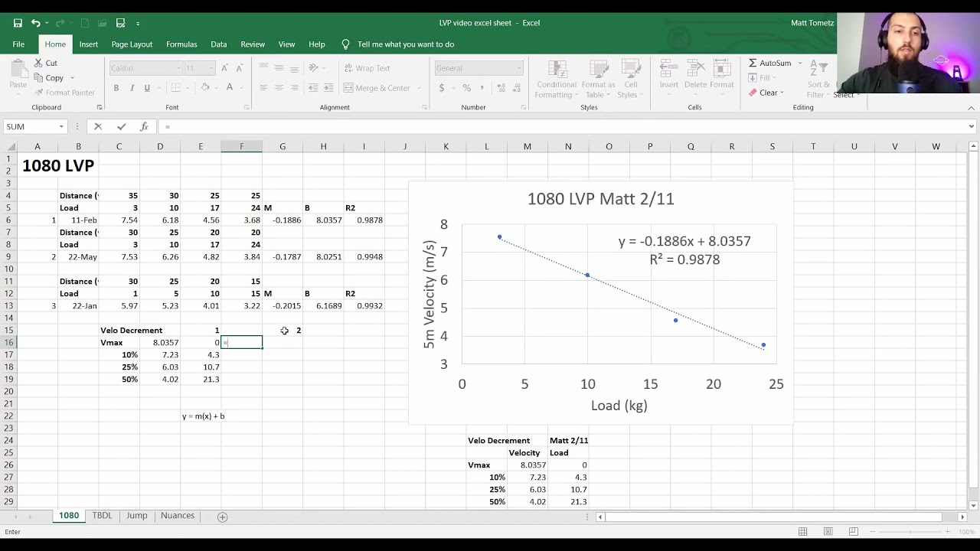The image size is (980, 551).
Task: Toggle Bottom Align icon
Action: coord(294,68)
